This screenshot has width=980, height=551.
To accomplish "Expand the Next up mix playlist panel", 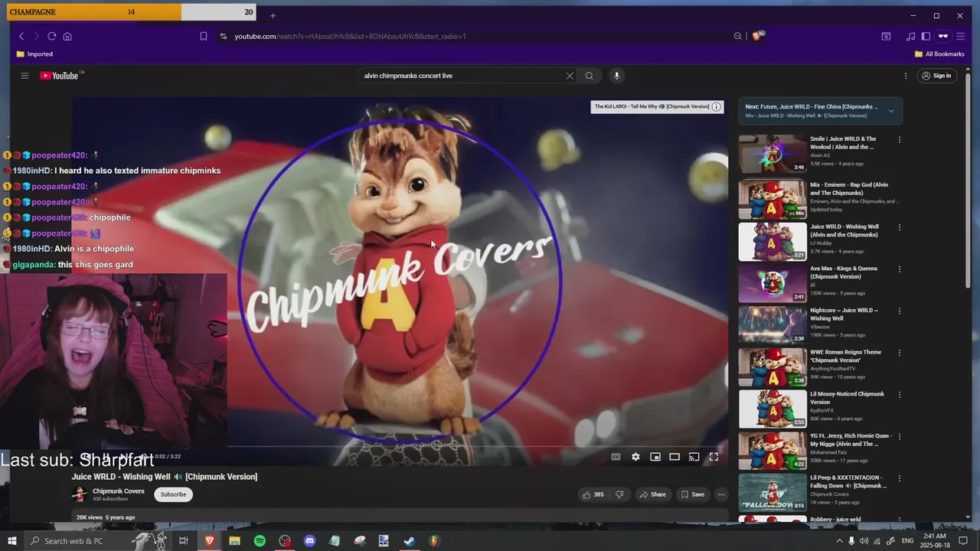I will point(891,111).
